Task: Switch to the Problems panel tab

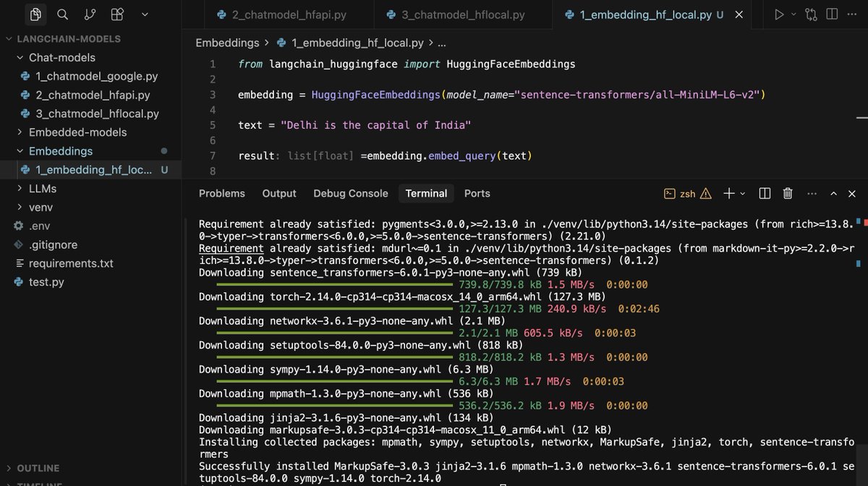Action: point(222,193)
